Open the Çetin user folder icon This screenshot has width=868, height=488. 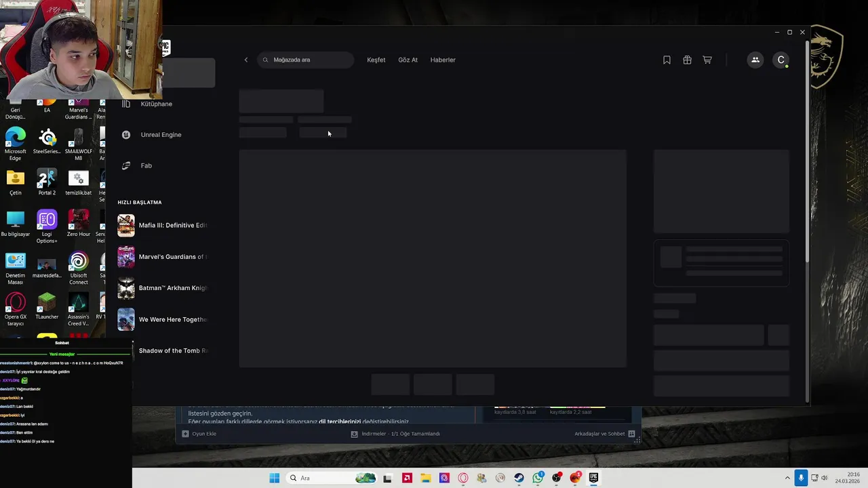[x=15, y=183]
